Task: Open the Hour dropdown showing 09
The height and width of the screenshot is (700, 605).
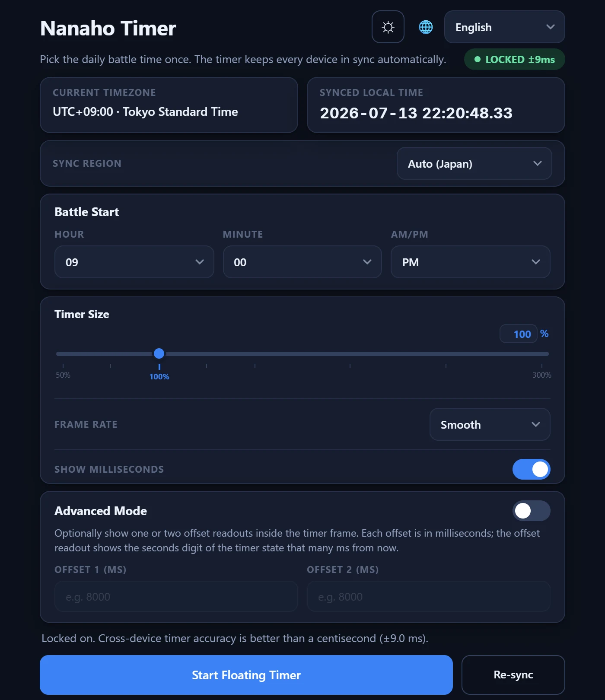Action: pyautogui.click(x=134, y=262)
